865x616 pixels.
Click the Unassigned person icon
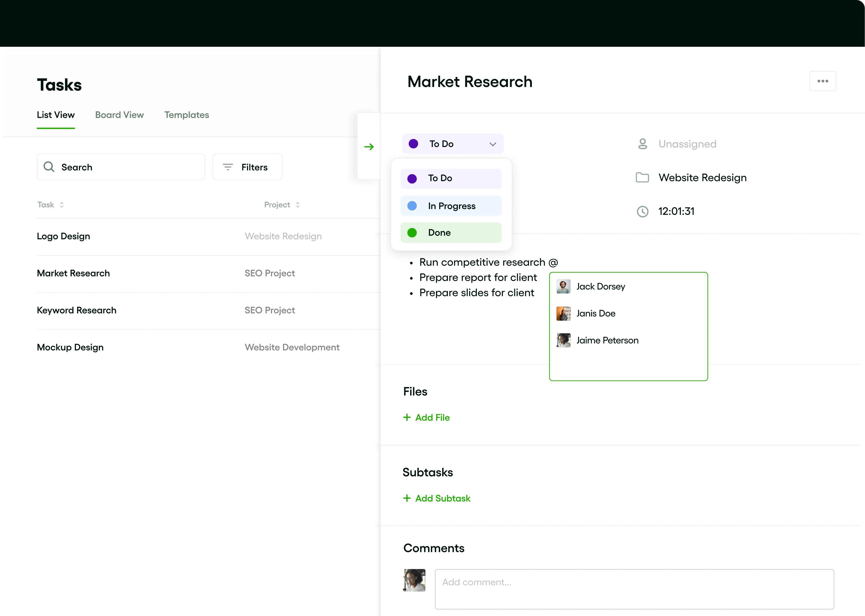click(x=642, y=144)
